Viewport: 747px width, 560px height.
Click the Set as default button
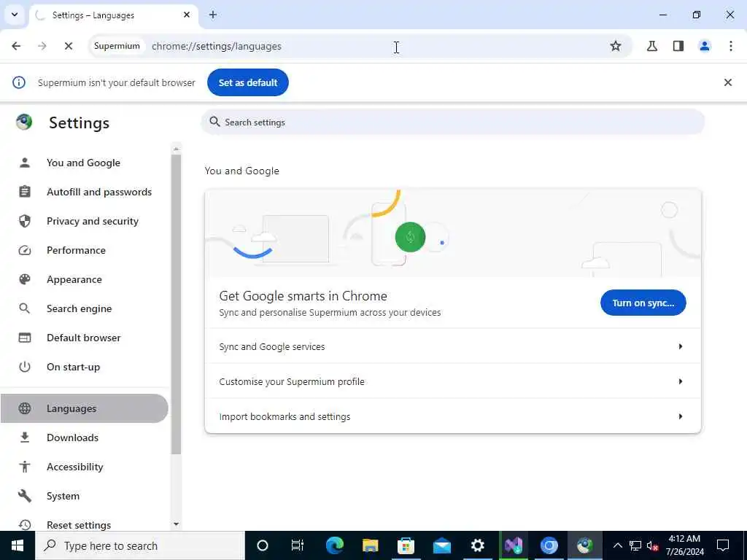point(248,82)
